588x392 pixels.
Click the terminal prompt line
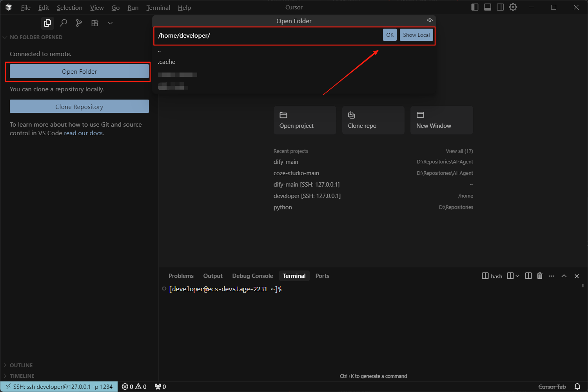tap(225, 289)
